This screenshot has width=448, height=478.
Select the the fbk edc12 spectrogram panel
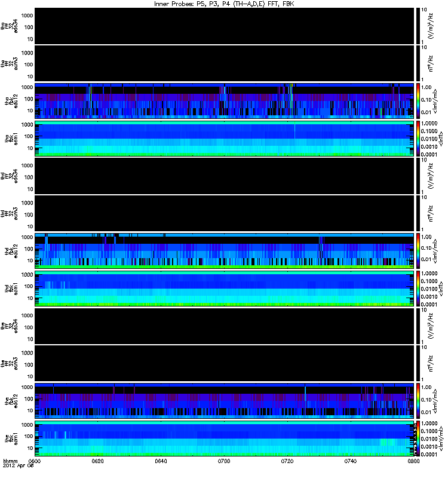click(225, 401)
